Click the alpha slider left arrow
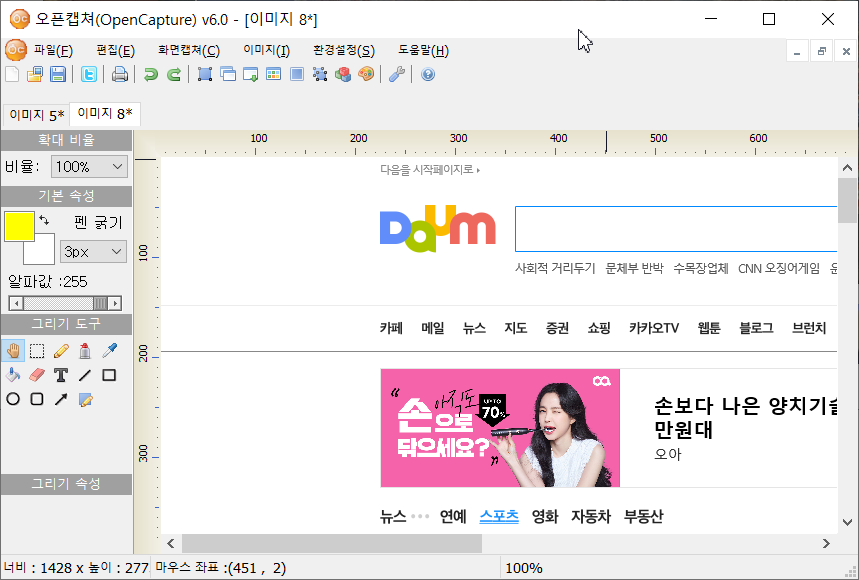This screenshot has width=859, height=580. pyautogui.click(x=16, y=303)
